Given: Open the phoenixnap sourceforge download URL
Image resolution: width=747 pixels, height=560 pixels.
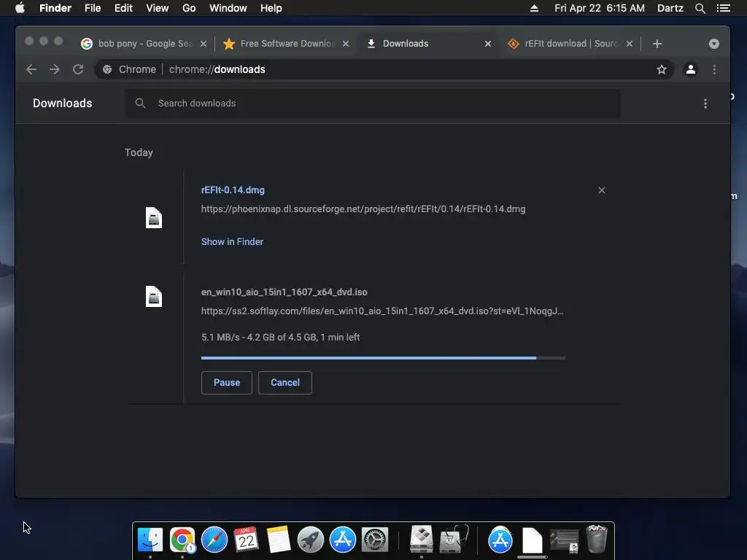Looking at the screenshot, I should click(363, 209).
